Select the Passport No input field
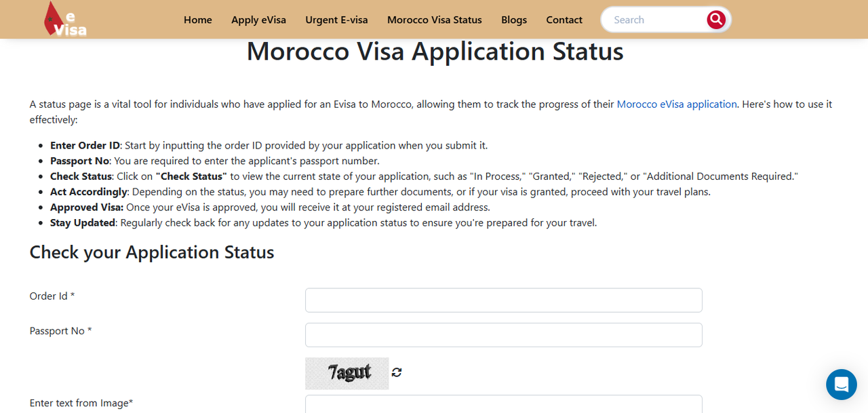The height and width of the screenshot is (413, 868). click(503, 335)
